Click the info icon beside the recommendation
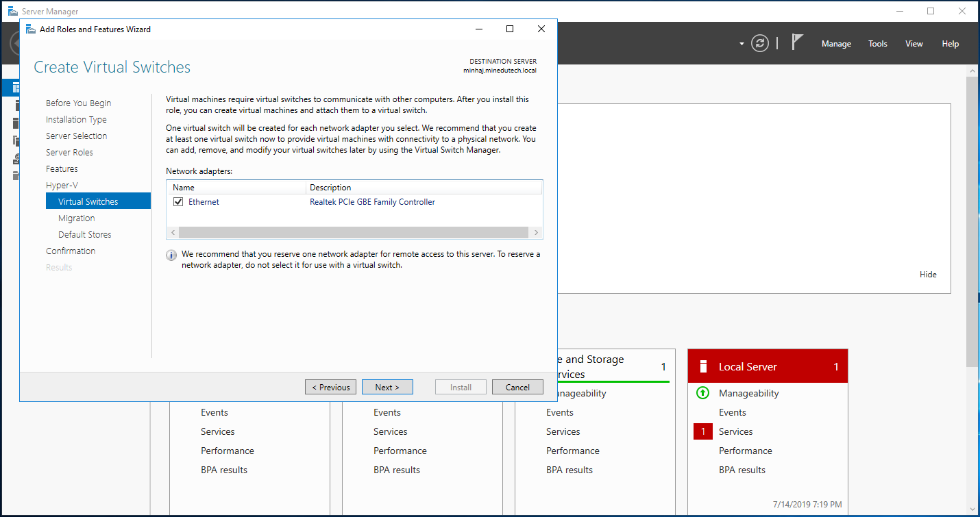980x517 pixels. point(171,255)
